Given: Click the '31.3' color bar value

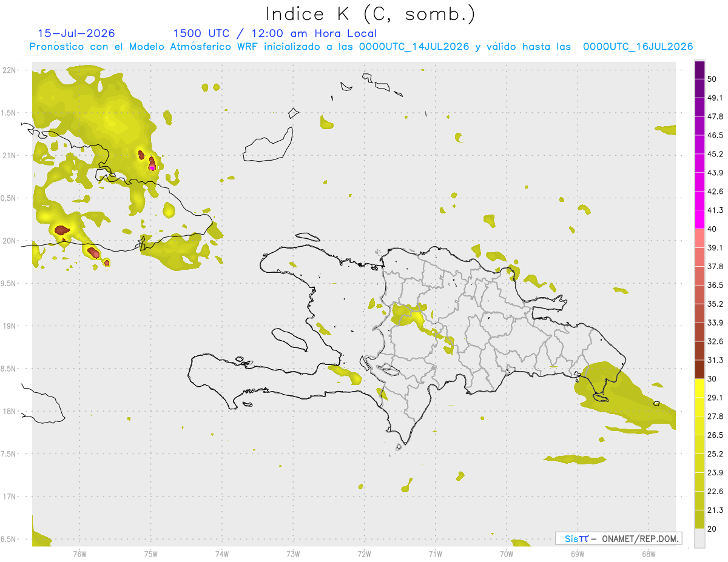Looking at the screenshot, I should tap(715, 360).
